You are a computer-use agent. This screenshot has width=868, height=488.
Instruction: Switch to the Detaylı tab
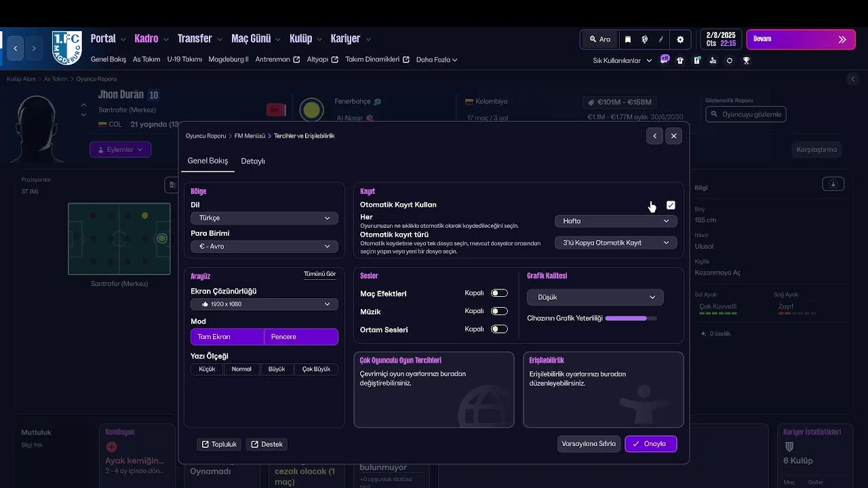[x=253, y=161]
